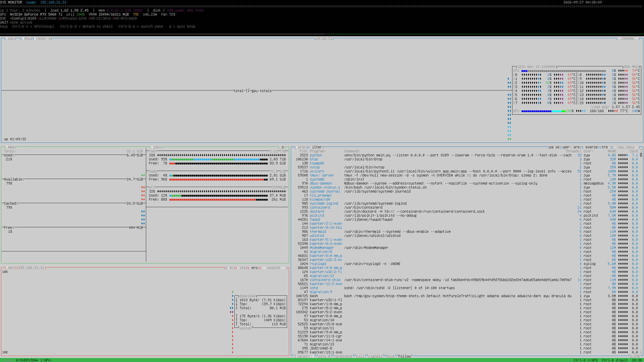Change the cpu lazy sorting column
Screen dimensions: 644x362
point(626,147)
